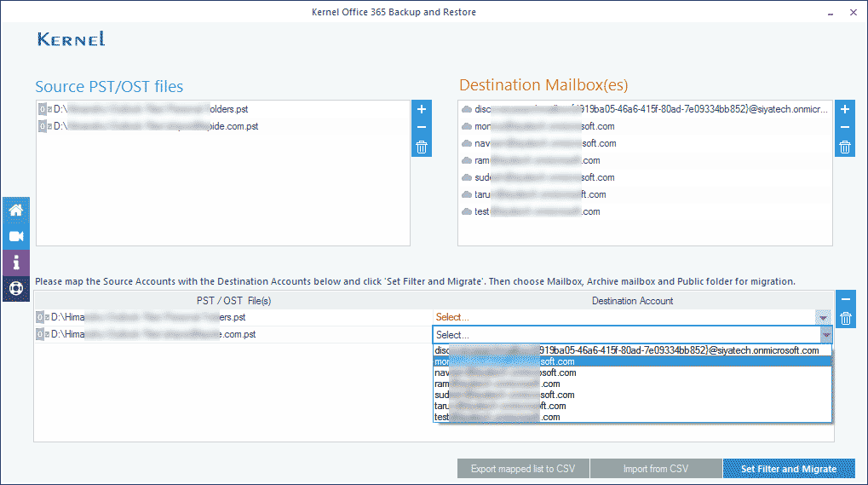Open the help lifebuoy sidebar icon
Image resolution: width=868 pixels, height=485 pixels.
(x=16, y=288)
